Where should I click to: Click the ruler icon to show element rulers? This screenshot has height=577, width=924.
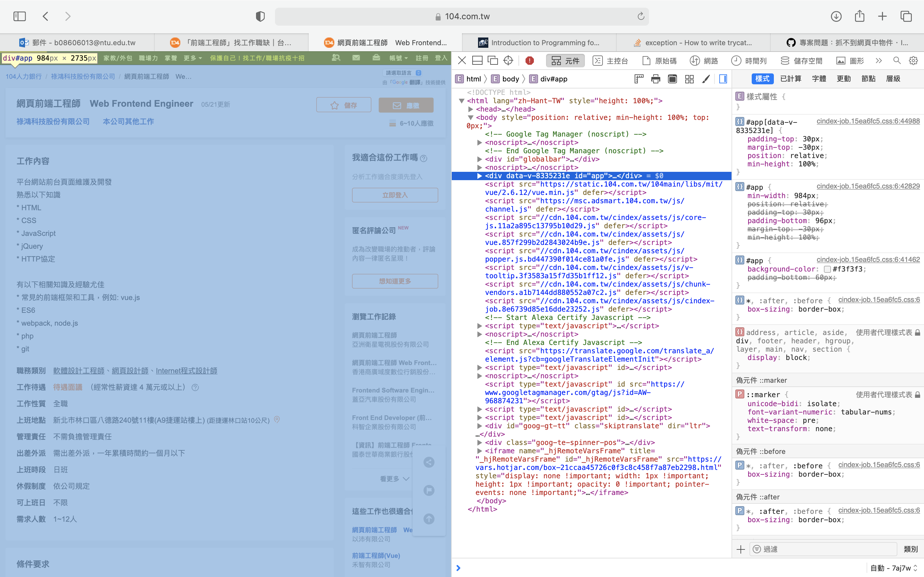(639, 79)
